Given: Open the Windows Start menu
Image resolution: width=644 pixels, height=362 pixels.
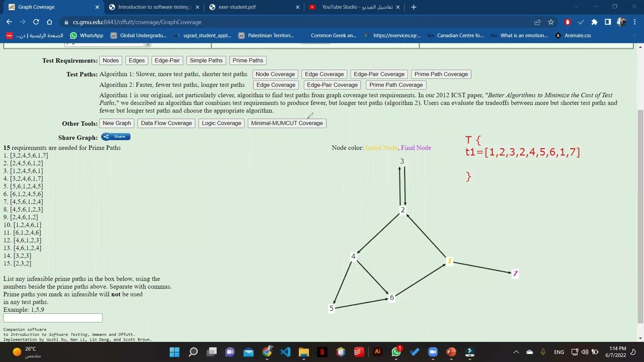Looking at the screenshot, I should pyautogui.click(x=175, y=352).
